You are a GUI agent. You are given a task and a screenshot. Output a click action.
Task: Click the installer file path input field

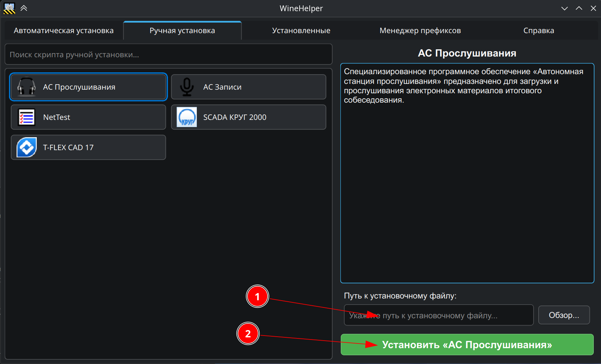point(438,315)
